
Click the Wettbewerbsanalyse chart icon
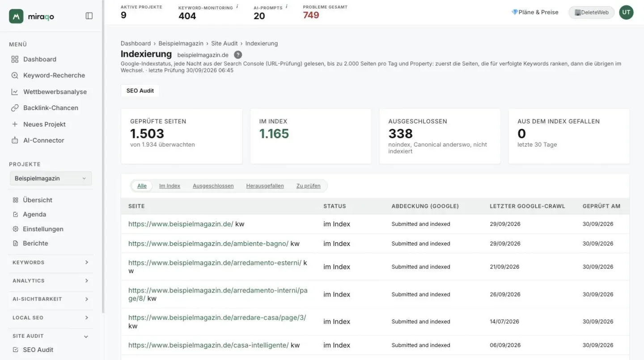pyautogui.click(x=15, y=92)
